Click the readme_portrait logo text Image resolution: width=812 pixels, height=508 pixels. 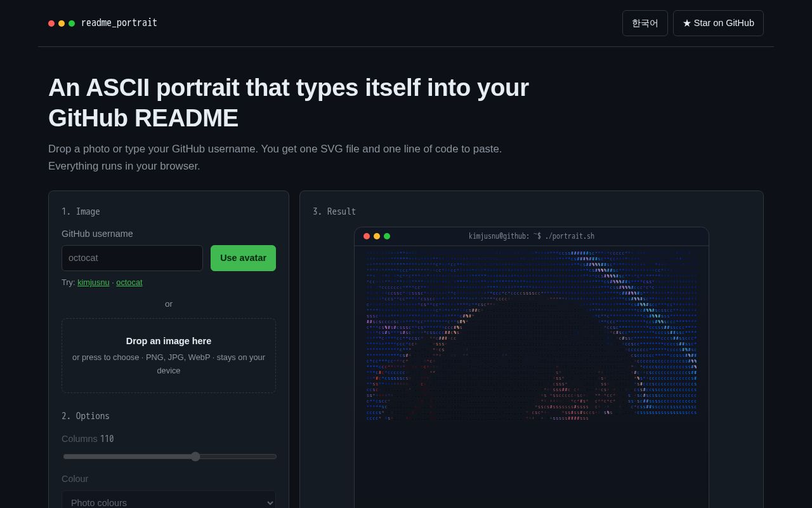119,23
